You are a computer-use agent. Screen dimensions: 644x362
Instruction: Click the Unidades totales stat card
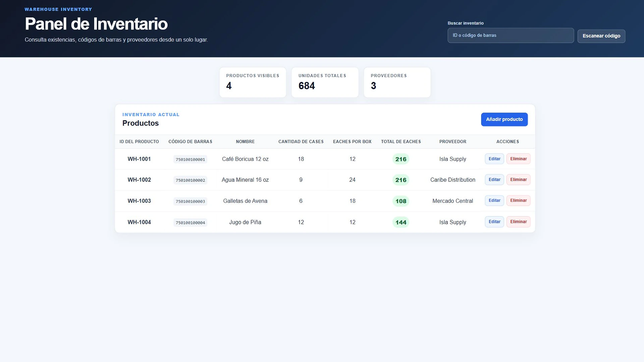point(325,82)
